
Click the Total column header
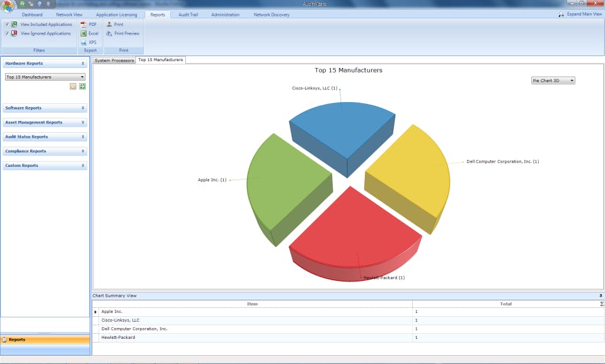(x=505, y=304)
